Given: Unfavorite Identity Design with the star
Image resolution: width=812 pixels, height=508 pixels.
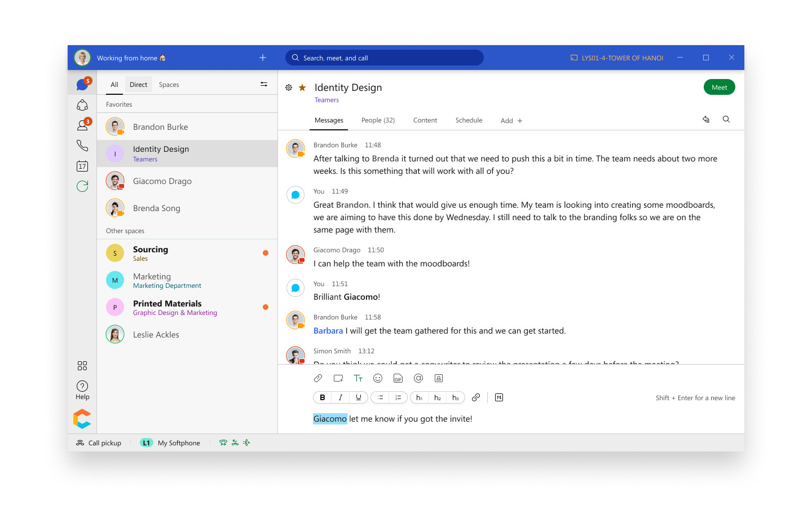Looking at the screenshot, I should click(302, 87).
